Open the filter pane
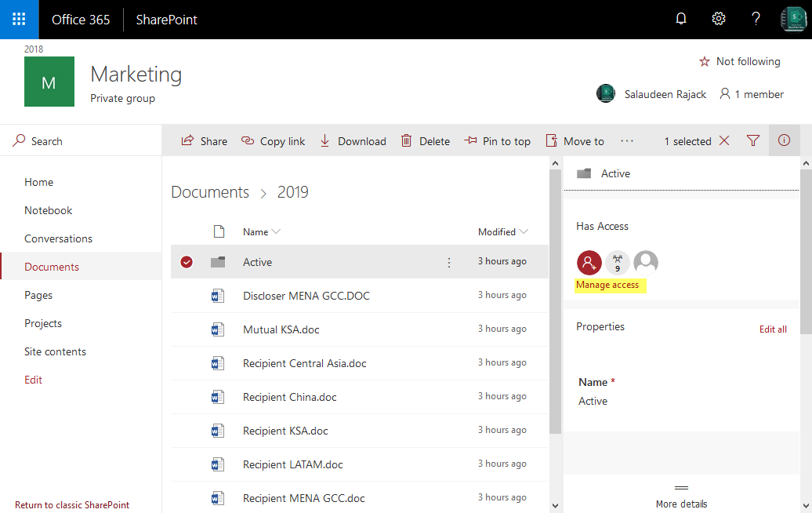The height and width of the screenshot is (513, 812). 752,140
